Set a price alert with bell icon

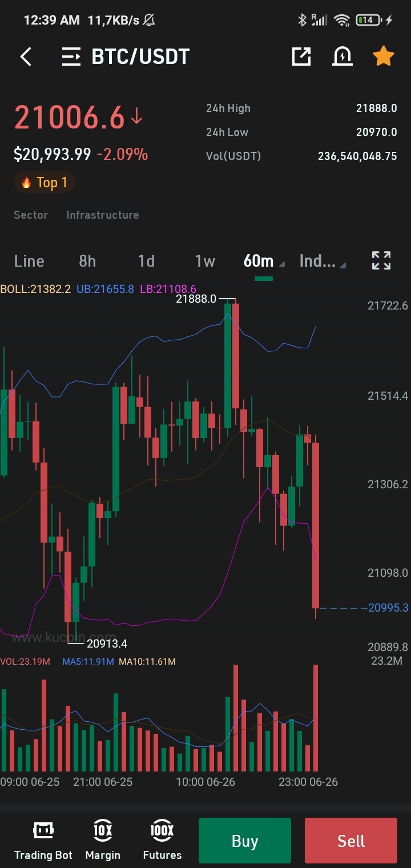tap(342, 56)
